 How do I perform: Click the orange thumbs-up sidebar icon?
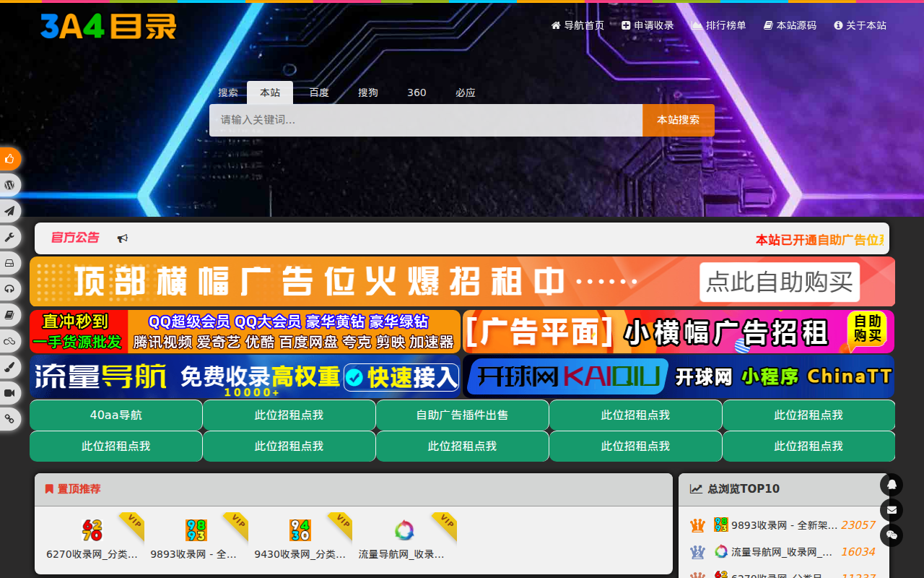9,159
